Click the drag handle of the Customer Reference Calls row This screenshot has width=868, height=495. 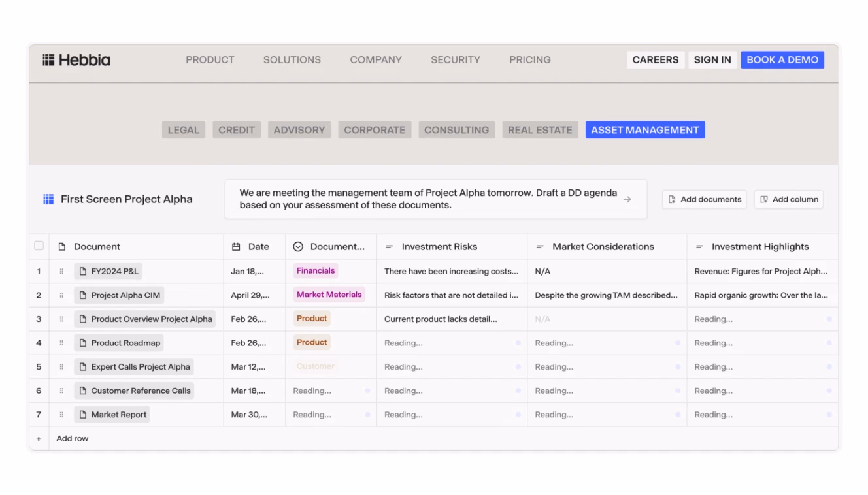click(62, 391)
